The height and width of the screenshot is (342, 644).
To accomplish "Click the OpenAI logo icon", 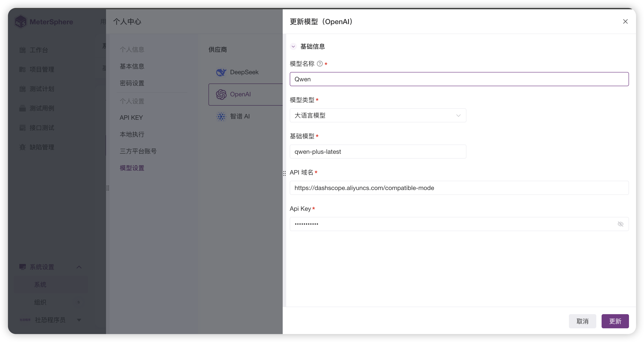I will (221, 94).
